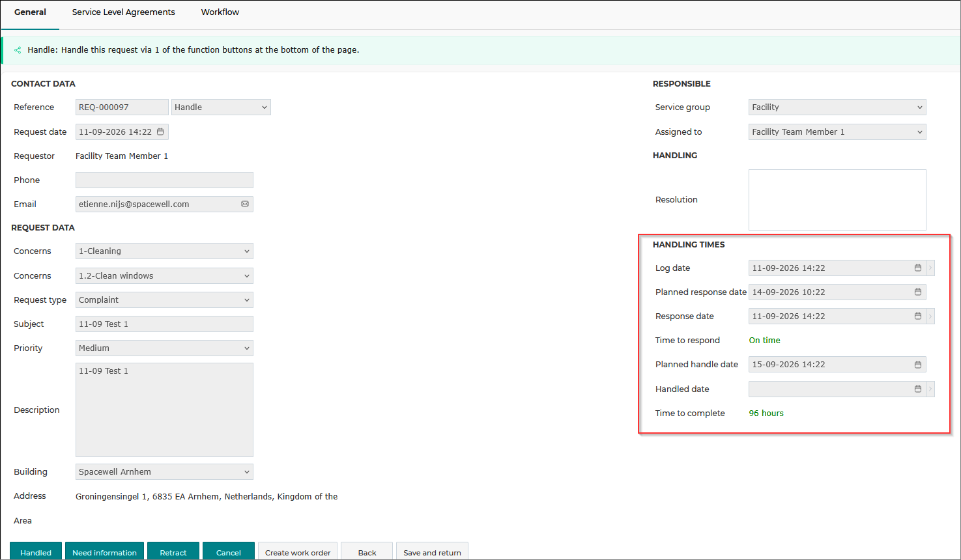Click the arrow button beside Log date

[x=930, y=268]
